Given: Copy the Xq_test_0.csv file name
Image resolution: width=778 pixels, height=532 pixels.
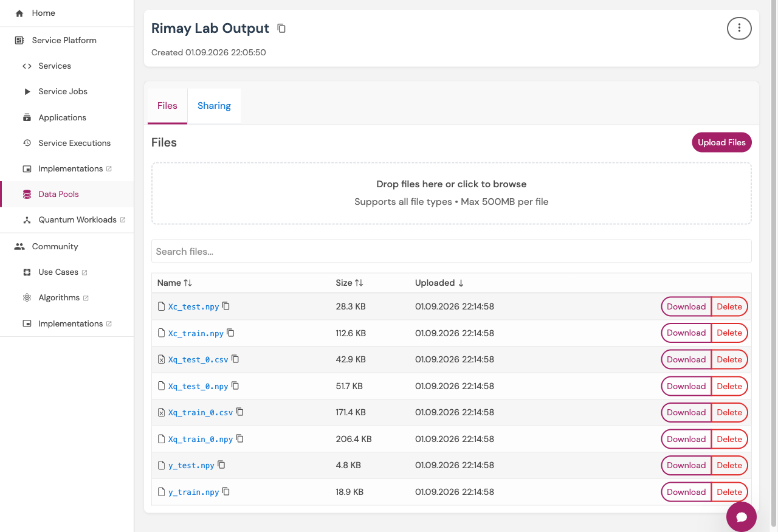Looking at the screenshot, I should tap(235, 359).
